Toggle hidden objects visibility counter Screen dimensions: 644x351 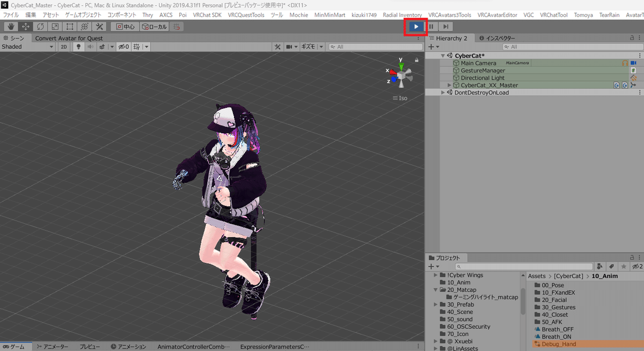point(123,47)
